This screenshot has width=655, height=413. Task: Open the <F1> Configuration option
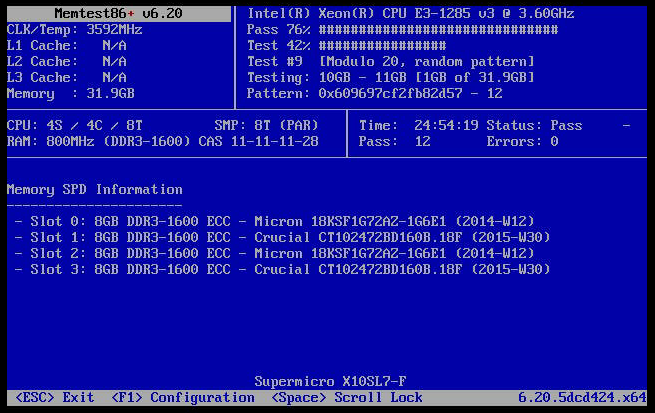click(183, 398)
